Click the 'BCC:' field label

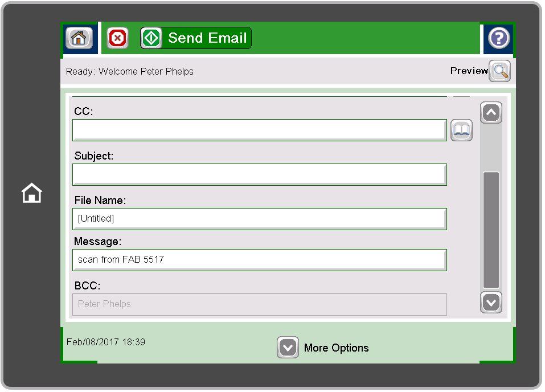pyautogui.click(x=87, y=285)
